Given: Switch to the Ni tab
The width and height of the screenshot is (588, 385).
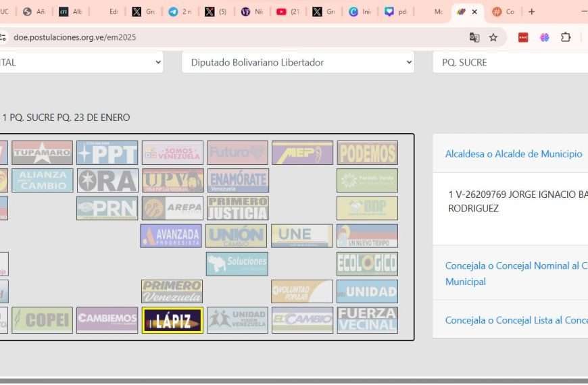Looking at the screenshot, I should [252, 11].
